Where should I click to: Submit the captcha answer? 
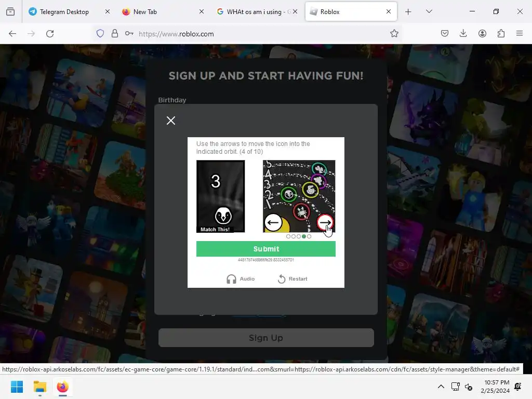266,249
